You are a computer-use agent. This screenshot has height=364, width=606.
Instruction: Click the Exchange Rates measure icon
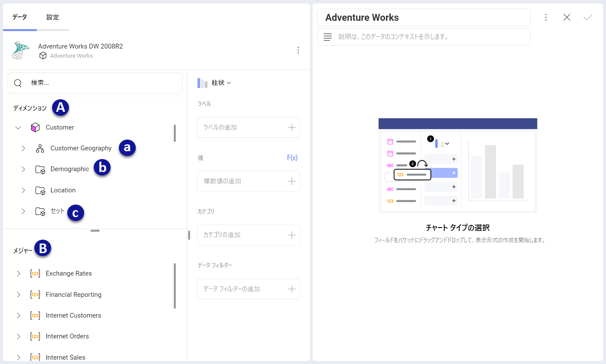tap(36, 273)
